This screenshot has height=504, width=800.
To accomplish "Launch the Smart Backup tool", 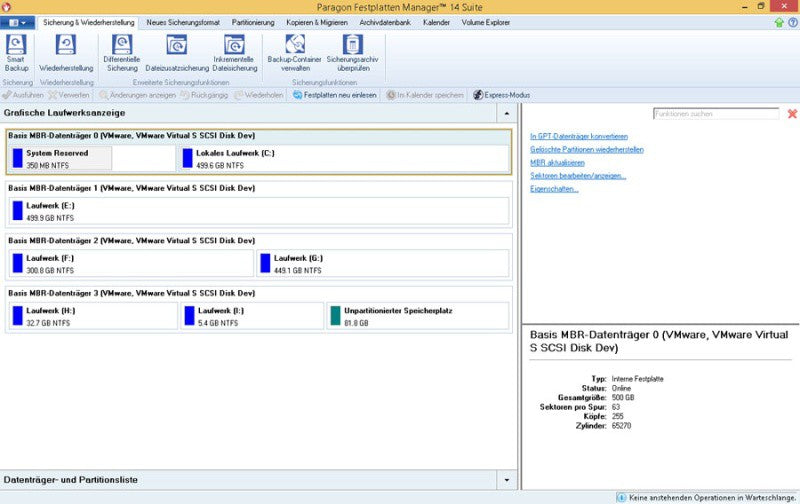I will [x=16, y=52].
